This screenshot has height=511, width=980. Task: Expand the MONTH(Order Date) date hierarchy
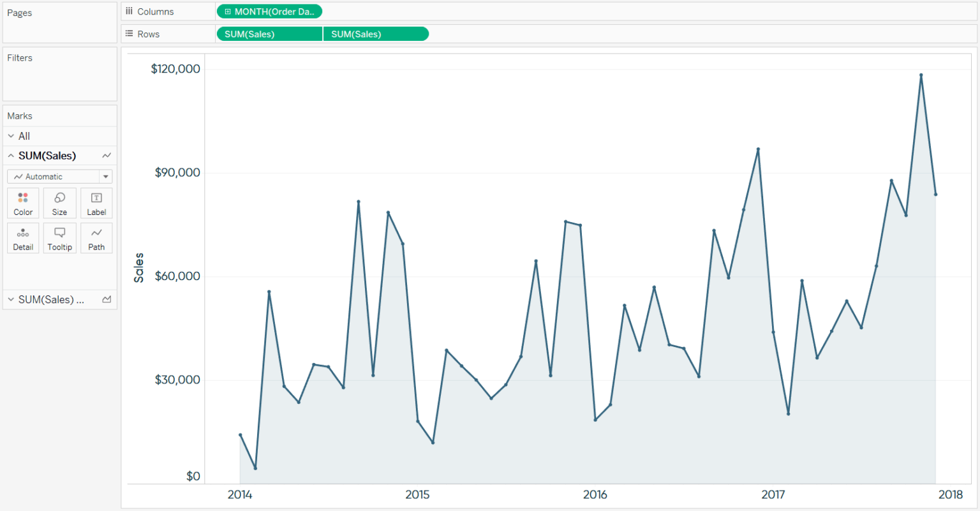tap(228, 11)
